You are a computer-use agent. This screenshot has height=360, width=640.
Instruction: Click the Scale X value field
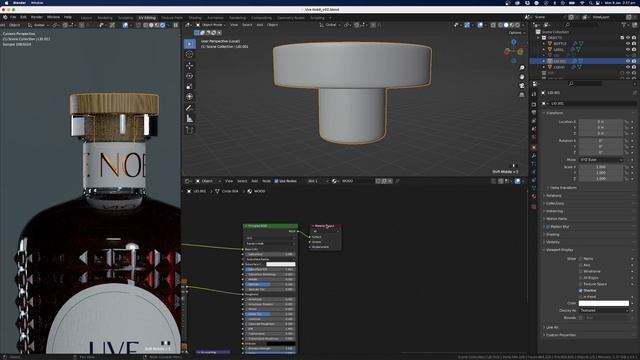(x=600, y=167)
